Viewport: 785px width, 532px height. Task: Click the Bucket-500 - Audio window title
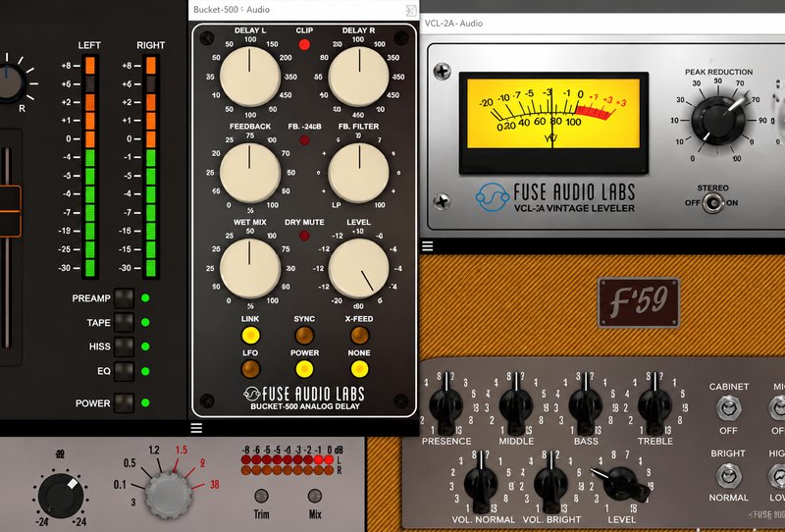[232, 10]
